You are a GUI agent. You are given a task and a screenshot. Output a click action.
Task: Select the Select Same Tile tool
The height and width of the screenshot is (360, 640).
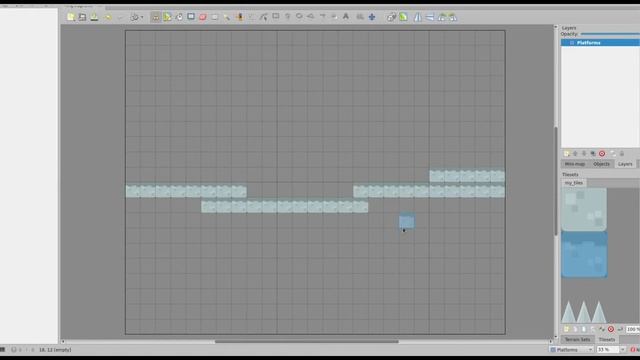pyautogui.click(x=239, y=17)
